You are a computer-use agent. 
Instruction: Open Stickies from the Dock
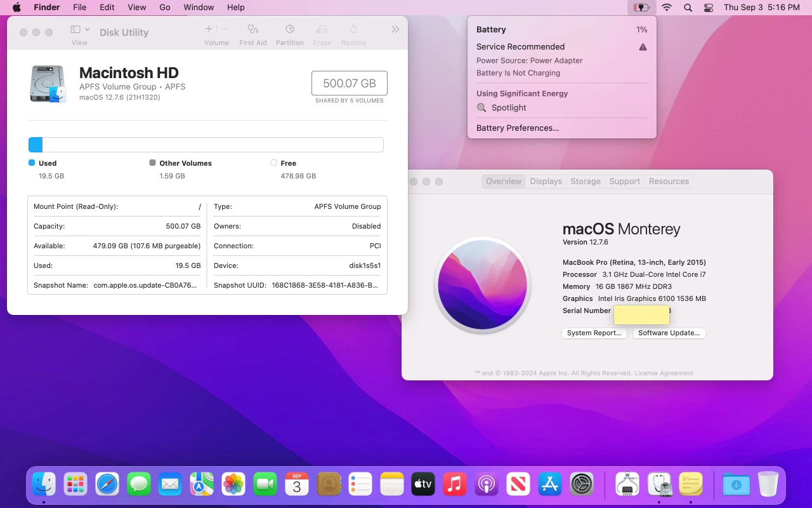691,485
